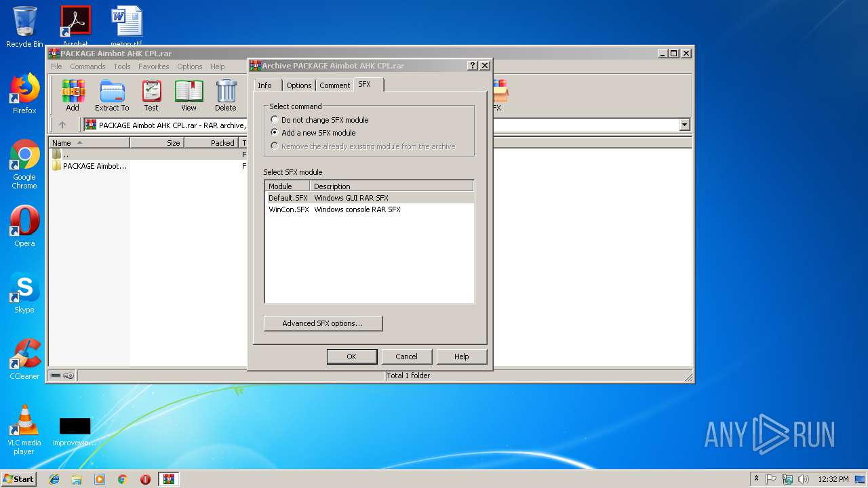Image resolution: width=868 pixels, height=488 pixels.
Task: Open Advanced SFX options
Action: [x=323, y=323]
